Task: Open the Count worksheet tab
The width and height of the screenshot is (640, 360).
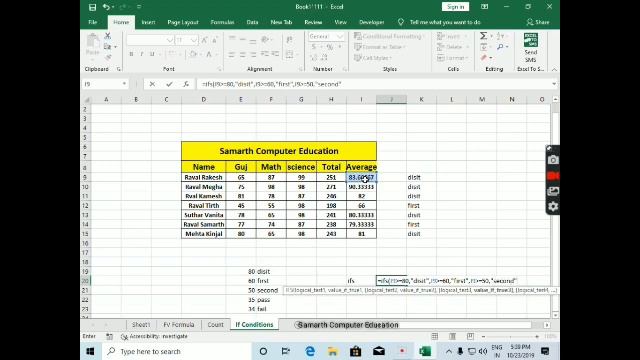Action: 215,325
